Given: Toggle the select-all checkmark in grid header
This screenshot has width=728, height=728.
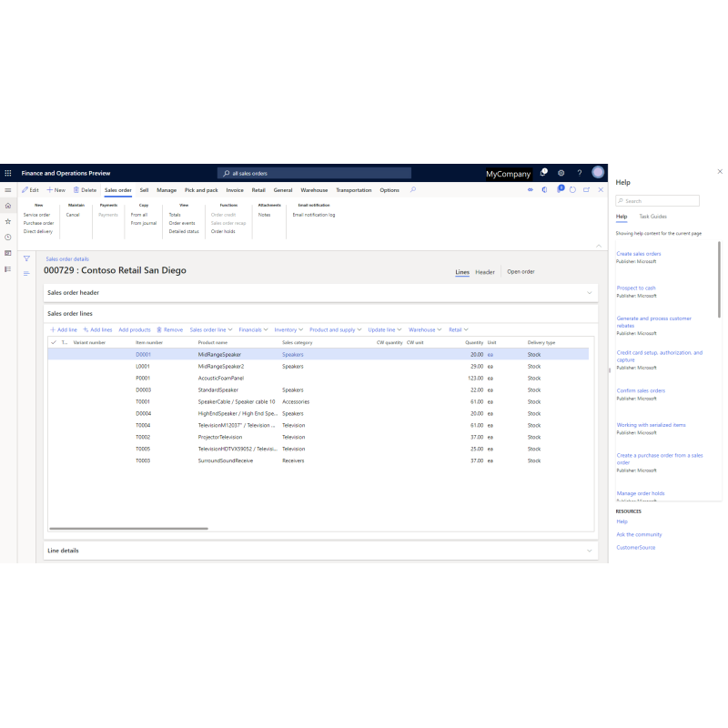Looking at the screenshot, I should [x=54, y=342].
